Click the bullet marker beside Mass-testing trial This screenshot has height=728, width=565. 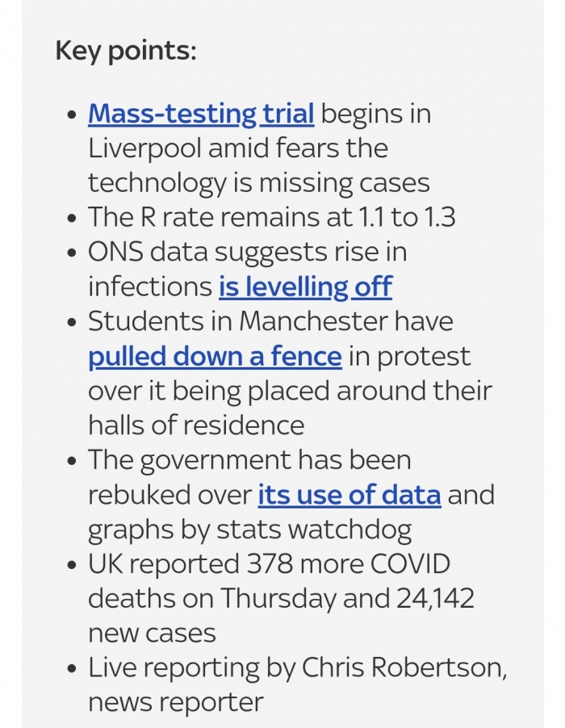click(x=72, y=115)
